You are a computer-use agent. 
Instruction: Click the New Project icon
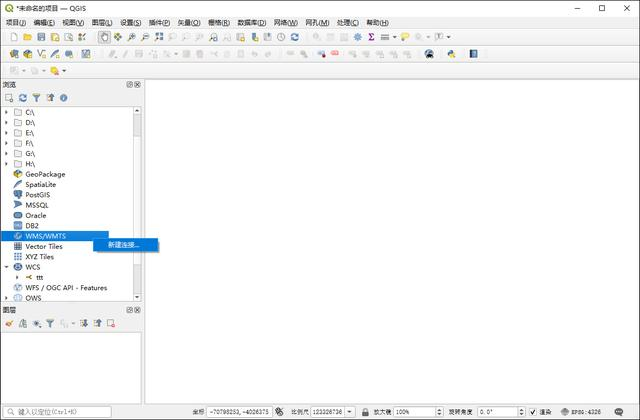click(14, 37)
